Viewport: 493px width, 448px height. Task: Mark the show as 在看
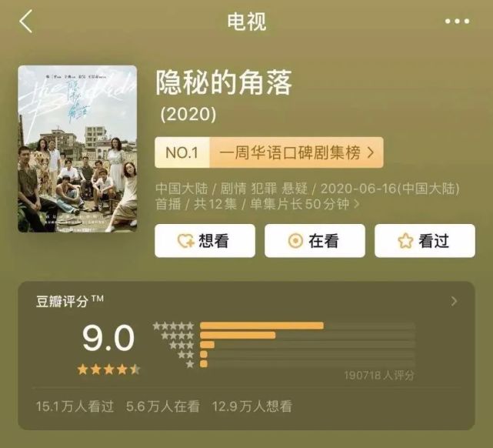click(315, 241)
